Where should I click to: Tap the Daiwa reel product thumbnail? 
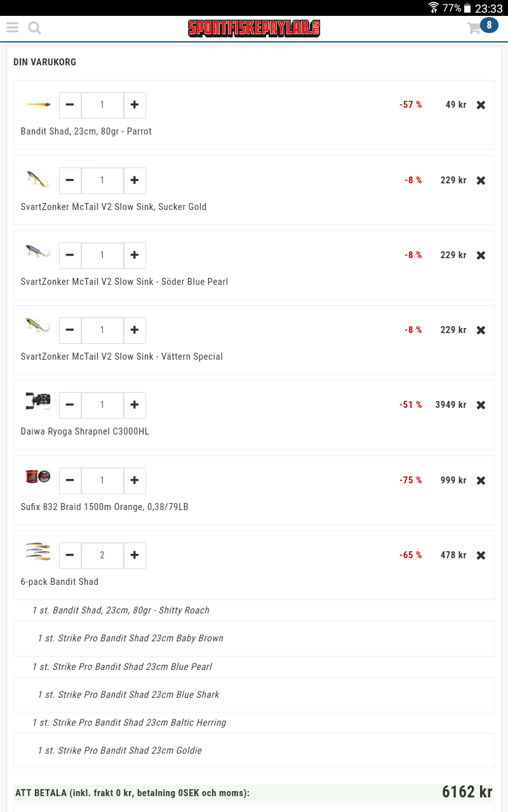37,402
